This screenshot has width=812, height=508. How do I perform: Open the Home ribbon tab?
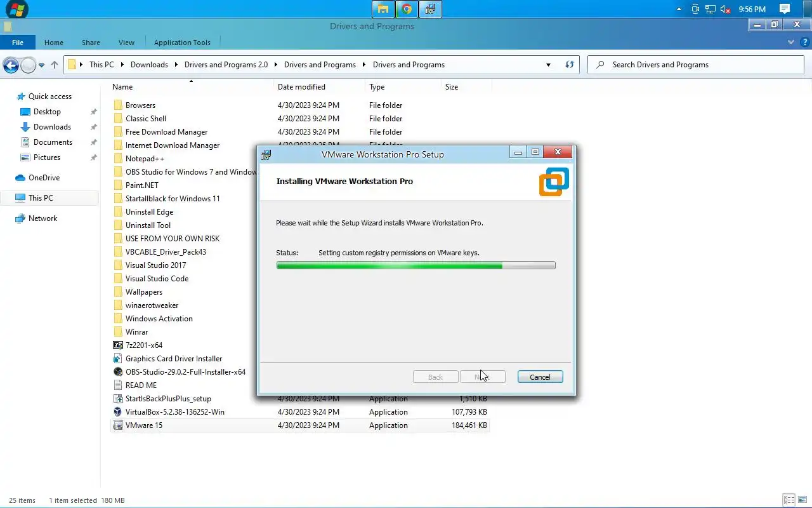[54, 43]
